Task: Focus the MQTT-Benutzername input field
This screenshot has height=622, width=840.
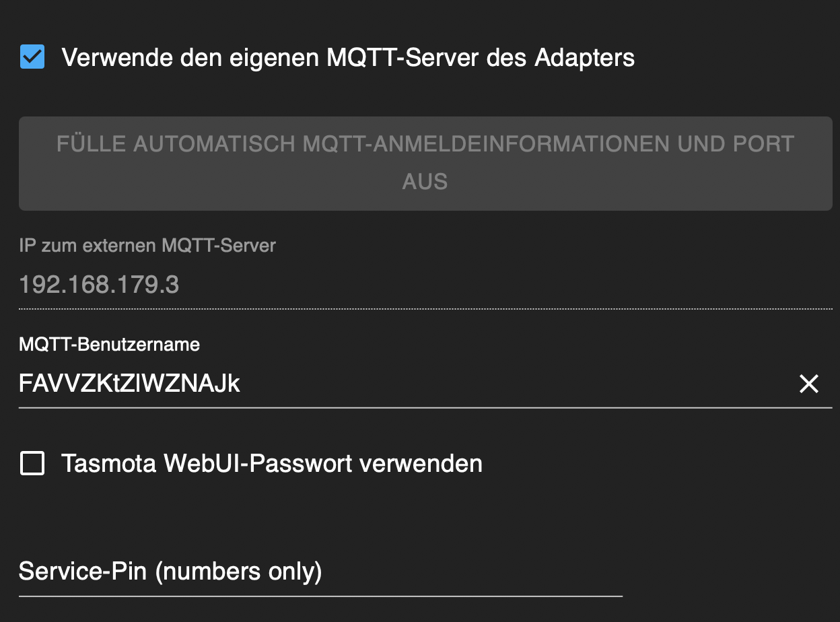Action: pyautogui.click(x=404, y=384)
